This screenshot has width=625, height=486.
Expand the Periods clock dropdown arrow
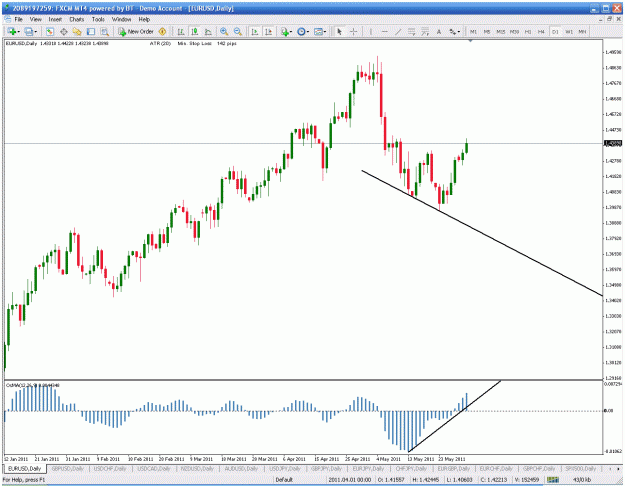[308, 32]
